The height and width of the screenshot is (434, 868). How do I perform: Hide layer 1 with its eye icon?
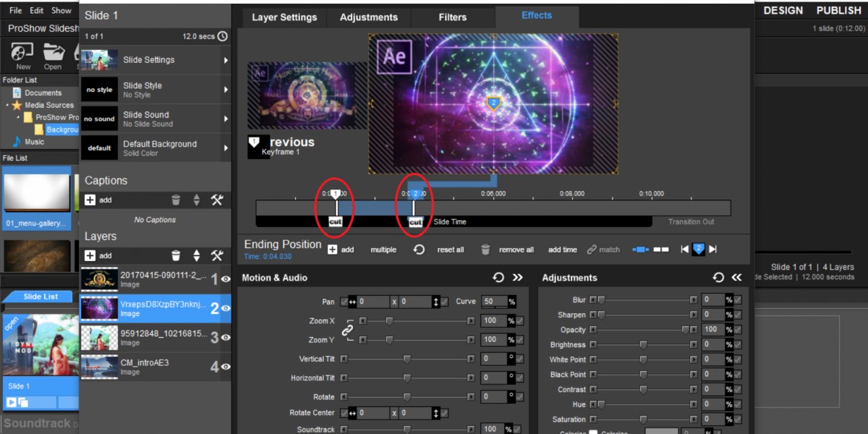tap(226, 279)
